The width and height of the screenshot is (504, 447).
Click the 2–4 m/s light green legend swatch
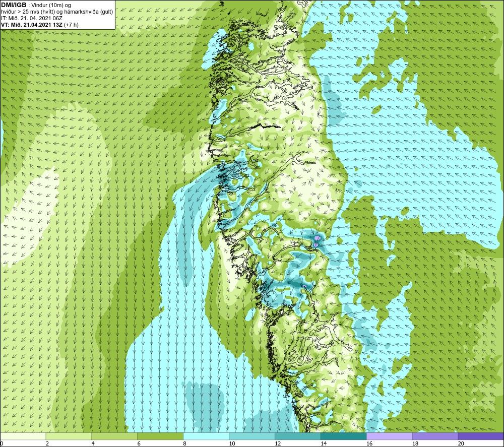coord(69,436)
